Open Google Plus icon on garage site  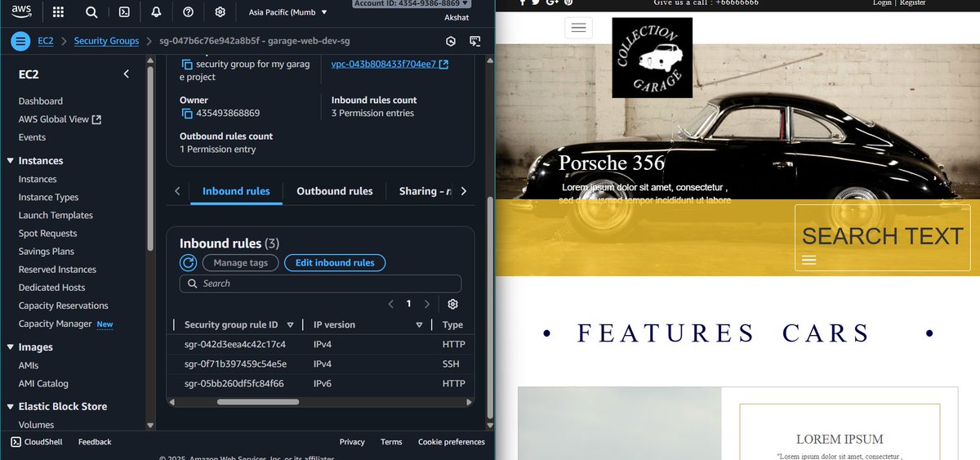tap(552, 2)
